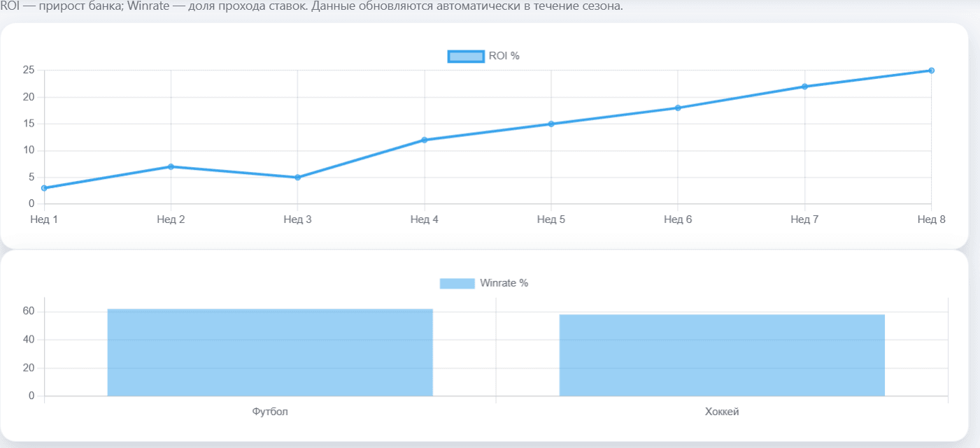Select the Нед 1 data point
This screenshot has height=448, width=980.
[44, 188]
